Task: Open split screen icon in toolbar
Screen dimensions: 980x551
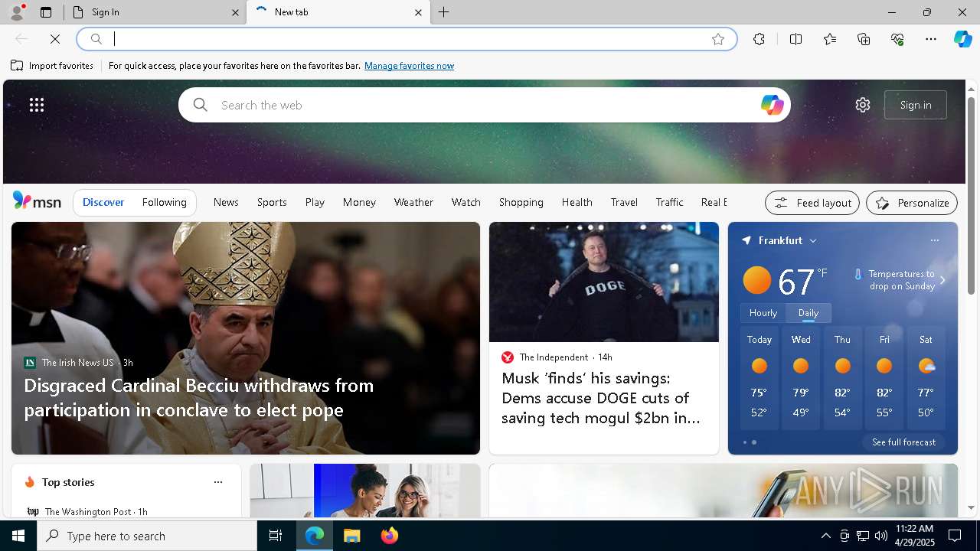Action: click(796, 39)
